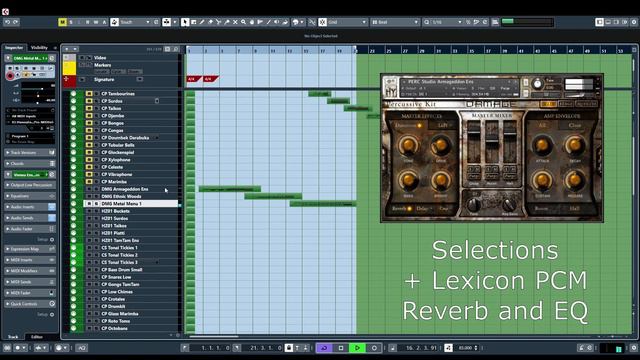Select the Zoom magnifier tool
The width and height of the screenshot is (640, 360).
pyautogui.click(x=243, y=22)
